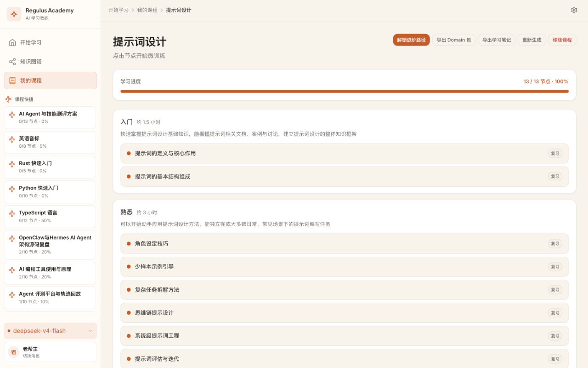Click the 入门 section heading

(x=126, y=122)
